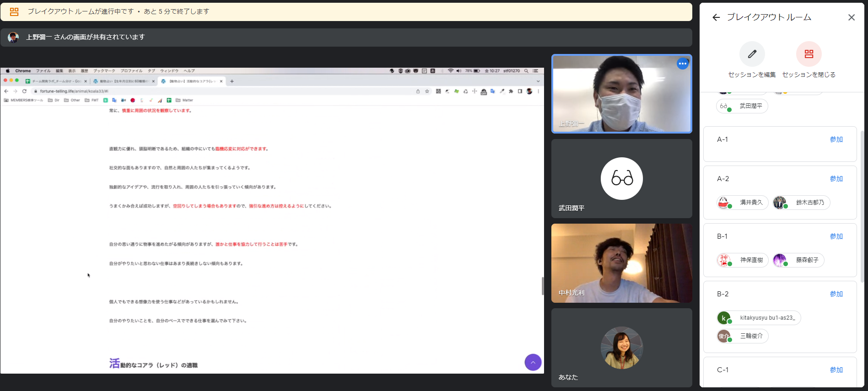Click the breakout room icon in yellow banner
Viewport: 868px width, 391px height.
pyautogui.click(x=14, y=12)
